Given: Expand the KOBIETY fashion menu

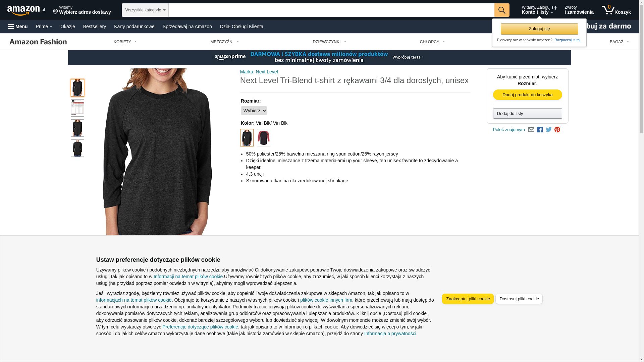Looking at the screenshot, I should [125, 42].
